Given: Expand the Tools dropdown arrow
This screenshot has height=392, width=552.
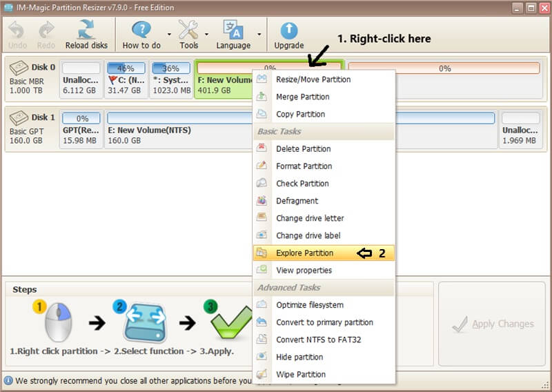Looking at the screenshot, I should click(x=206, y=35).
